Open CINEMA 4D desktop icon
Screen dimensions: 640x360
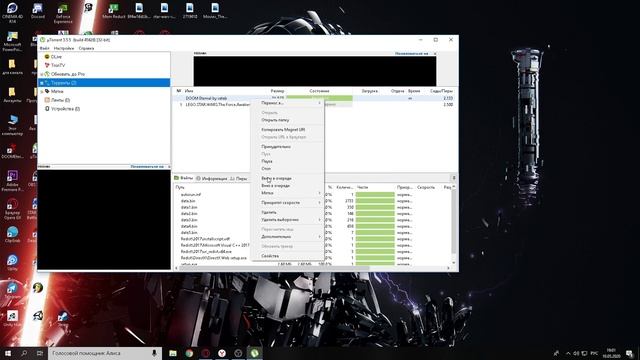[x=12, y=12]
